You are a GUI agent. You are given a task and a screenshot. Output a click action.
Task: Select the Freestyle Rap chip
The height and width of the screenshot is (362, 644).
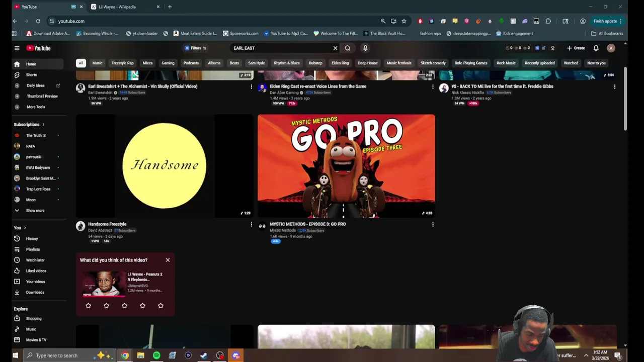122,63
